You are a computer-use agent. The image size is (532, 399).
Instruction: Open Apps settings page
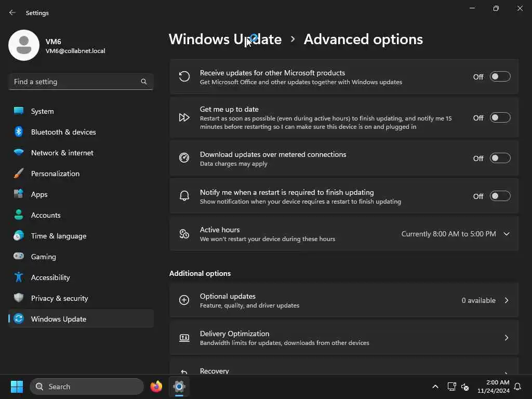(x=81, y=194)
